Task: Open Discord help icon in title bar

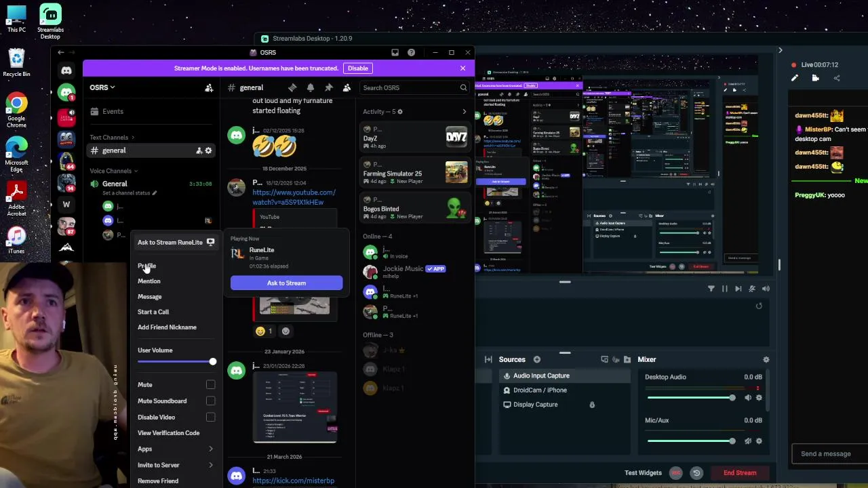Action: point(411,52)
